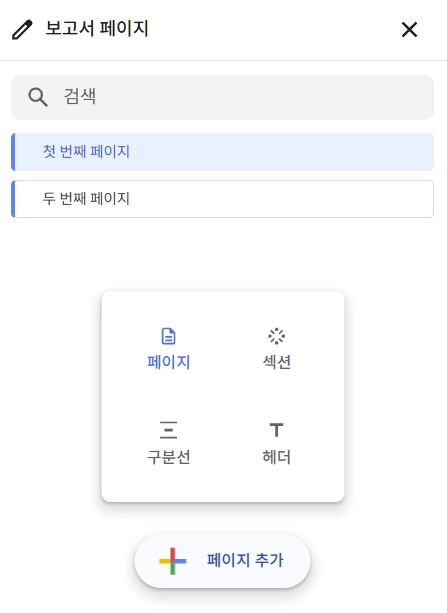Click the 페이지 추가 button text
This screenshot has height=613, width=447.
[x=245, y=560]
